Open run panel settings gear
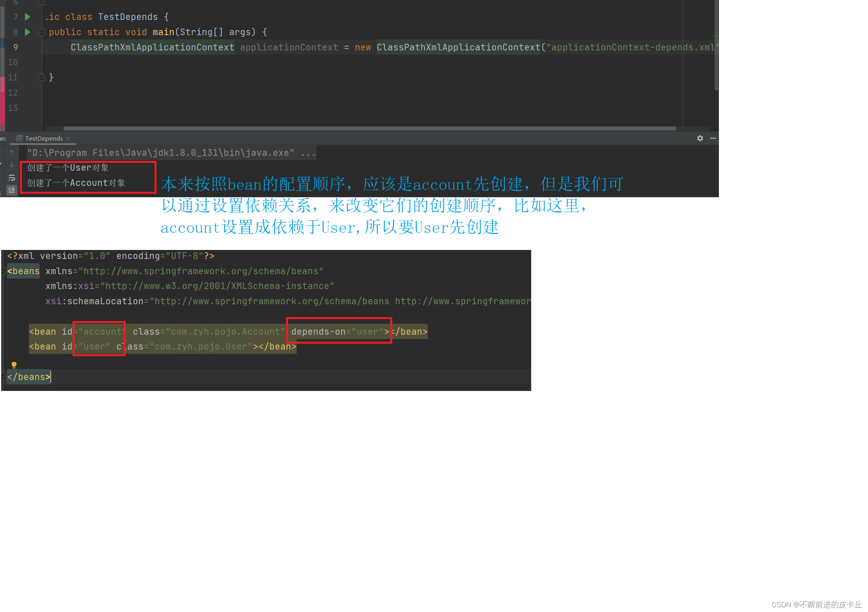 click(700, 138)
